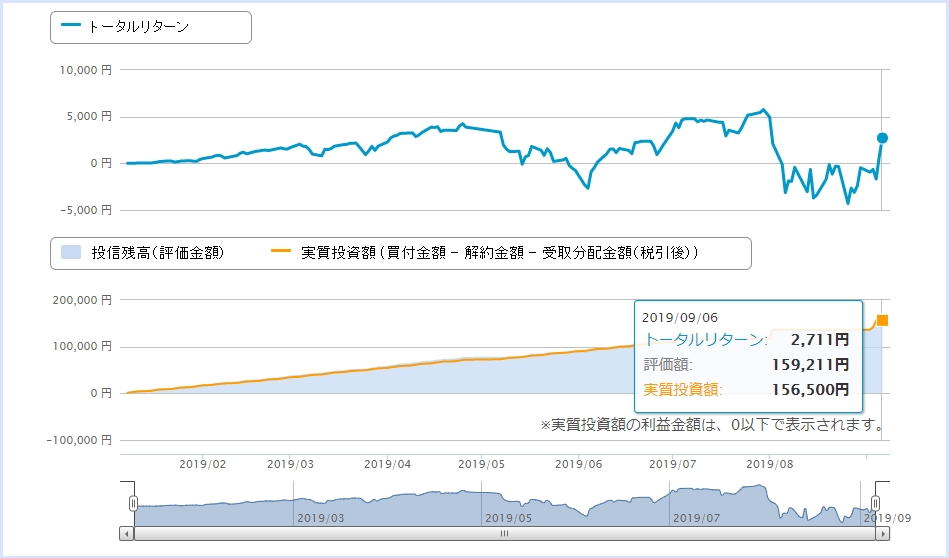Screen dimensions: 949x558
Task: Click the 2019/08 x-axis label
Action: (769, 464)
